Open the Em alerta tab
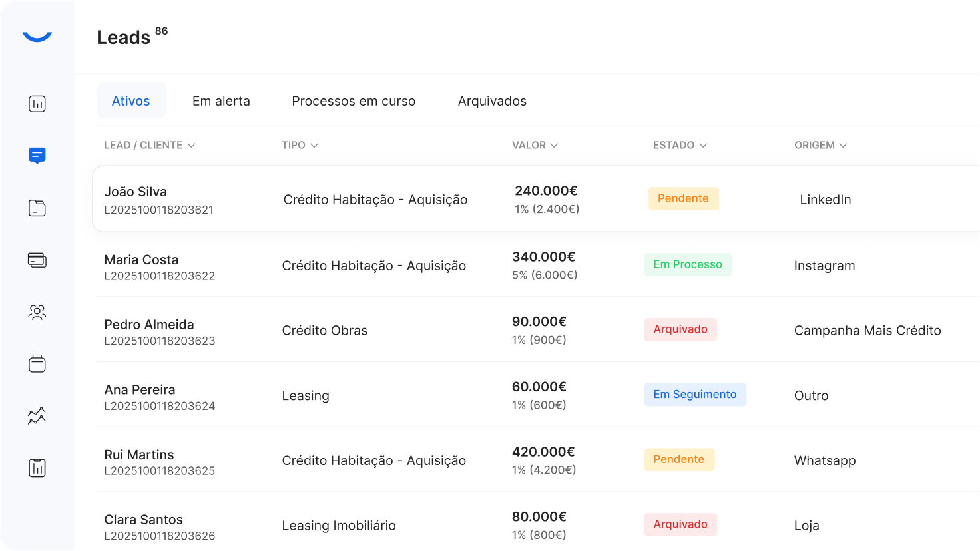The width and height of the screenshot is (980, 551). click(x=221, y=101)
